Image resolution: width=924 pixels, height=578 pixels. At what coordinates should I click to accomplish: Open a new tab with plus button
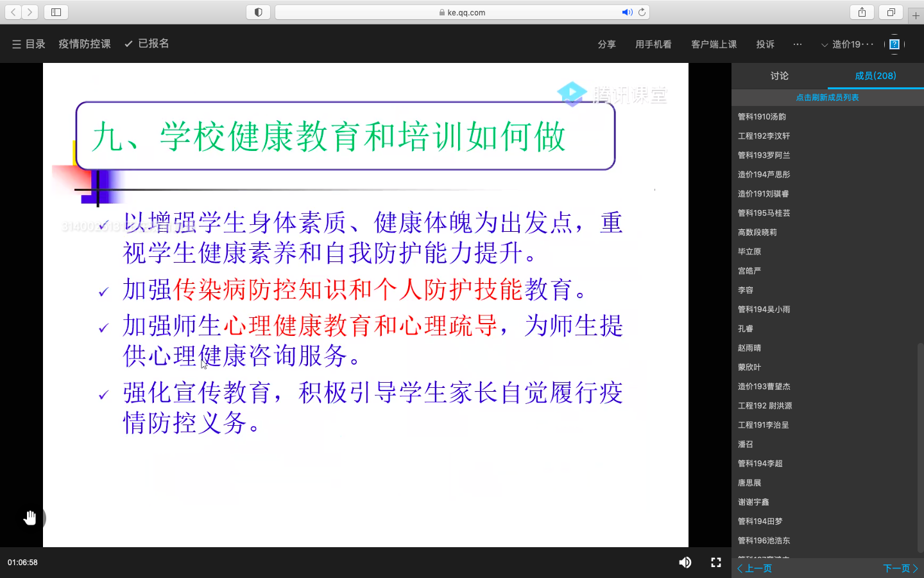click(916, 15)
